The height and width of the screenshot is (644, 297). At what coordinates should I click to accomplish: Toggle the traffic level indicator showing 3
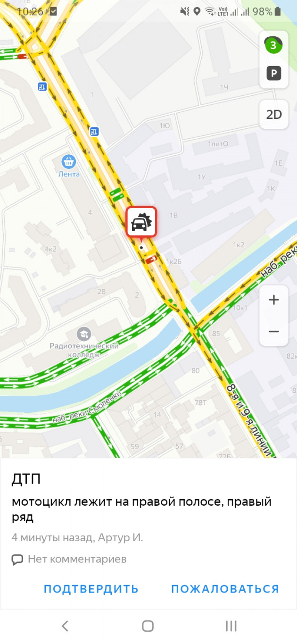(x=273, y=45)
